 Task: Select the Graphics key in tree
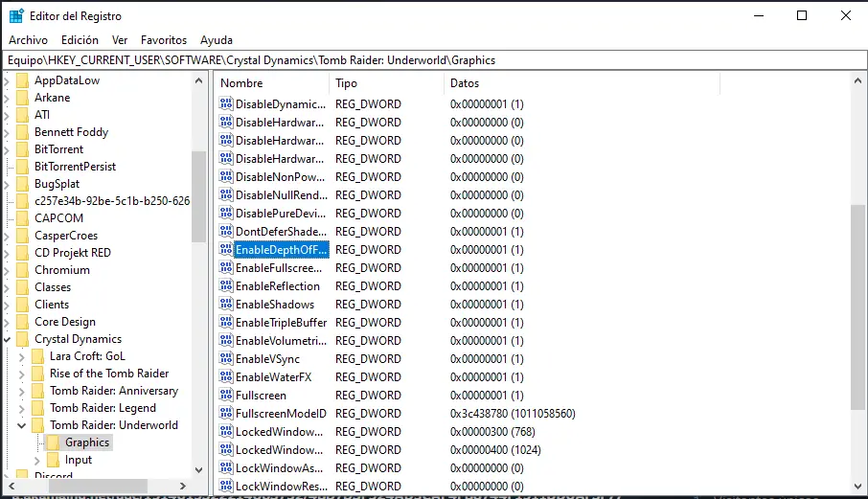87,442
